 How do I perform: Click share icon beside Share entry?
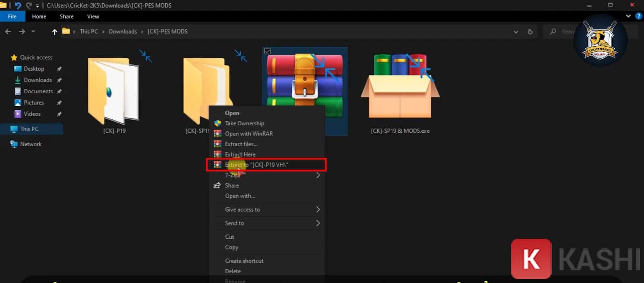tap(217, 185)
